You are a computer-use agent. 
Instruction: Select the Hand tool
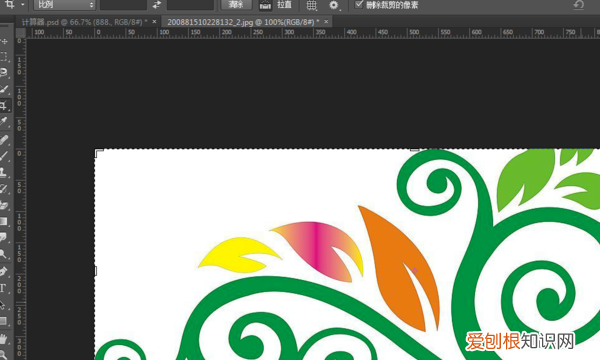3,339
